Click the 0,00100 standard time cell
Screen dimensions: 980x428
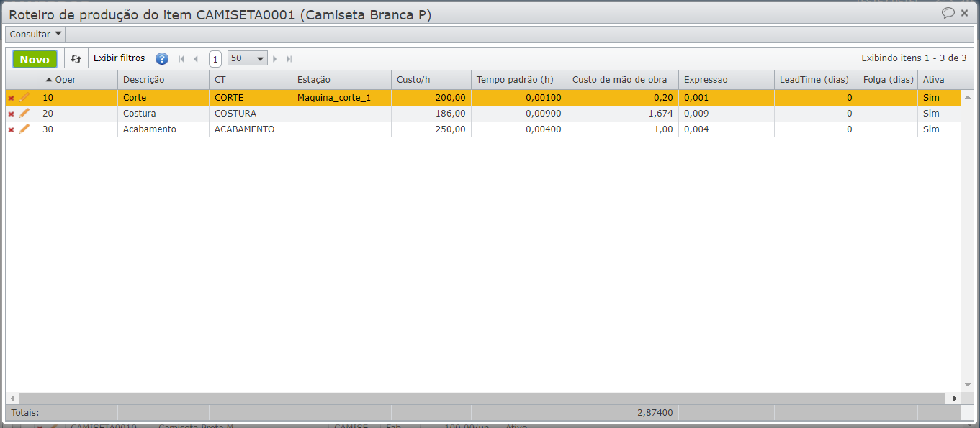click(x=519, y=98)
